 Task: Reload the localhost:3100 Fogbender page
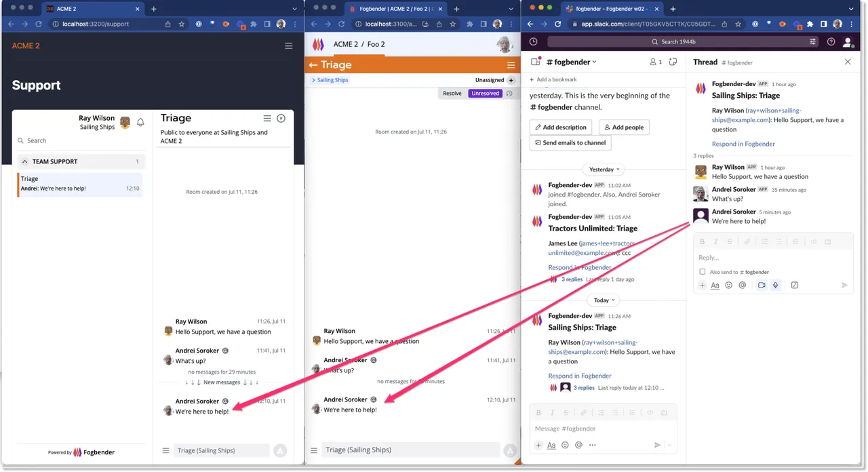click(342, 24)
